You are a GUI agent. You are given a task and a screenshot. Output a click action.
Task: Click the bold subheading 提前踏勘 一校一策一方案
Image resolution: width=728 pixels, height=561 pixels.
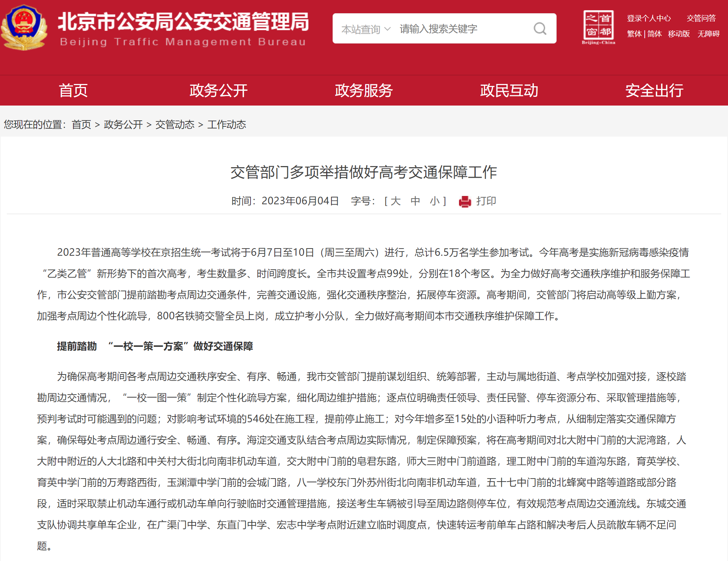pos(155,346)
